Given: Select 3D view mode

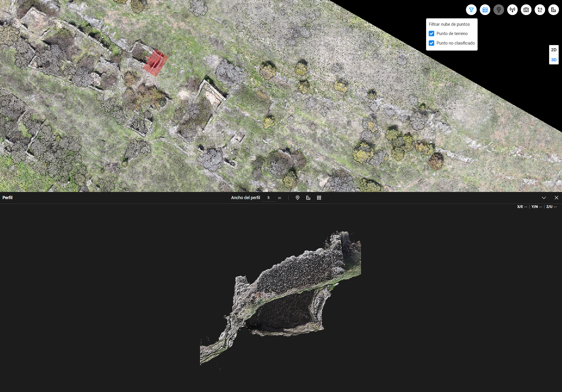Looking at the screenshot, I should coord(553,60).
